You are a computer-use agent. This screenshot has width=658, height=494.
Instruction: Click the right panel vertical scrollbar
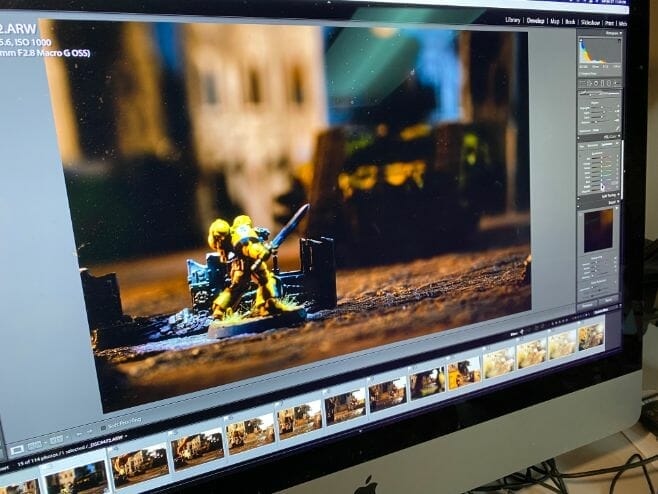(x=622, y=170)
